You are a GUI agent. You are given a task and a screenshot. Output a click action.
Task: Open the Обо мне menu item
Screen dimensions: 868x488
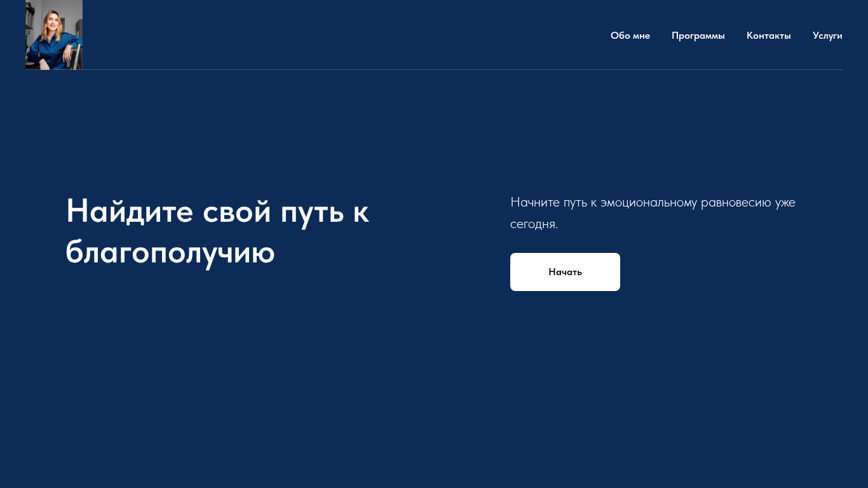pos(630,36)
